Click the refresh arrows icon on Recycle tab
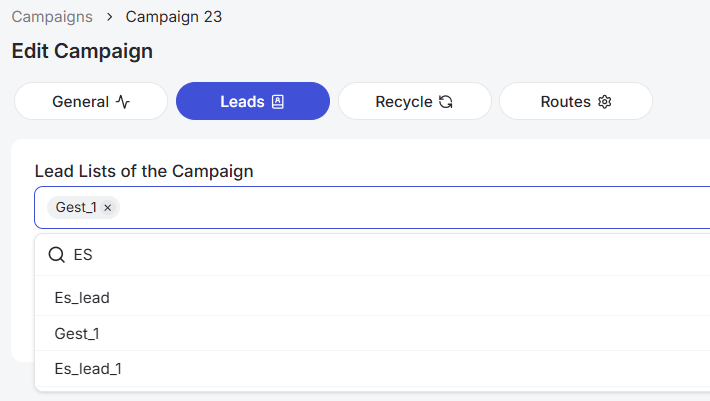Image resolution: width=710 pixels, height=401 pixels. pyautogui.click(x=446, y=102)
